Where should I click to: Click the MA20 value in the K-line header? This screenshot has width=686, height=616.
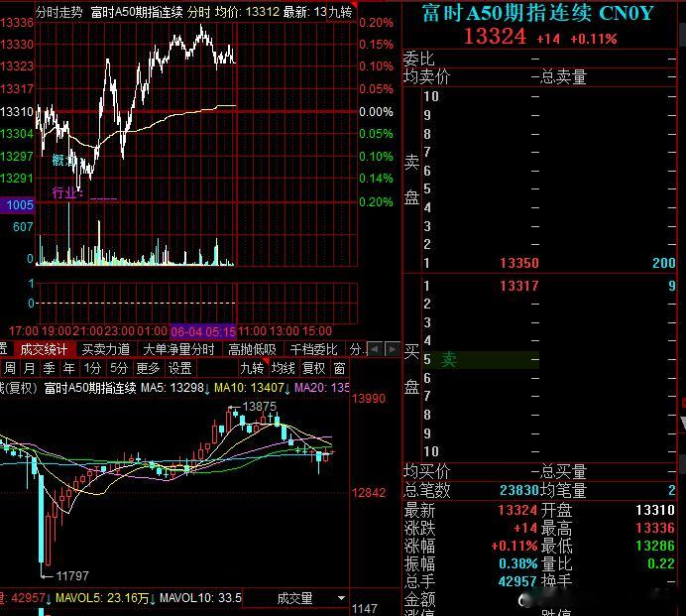click(x=321, y=388)
